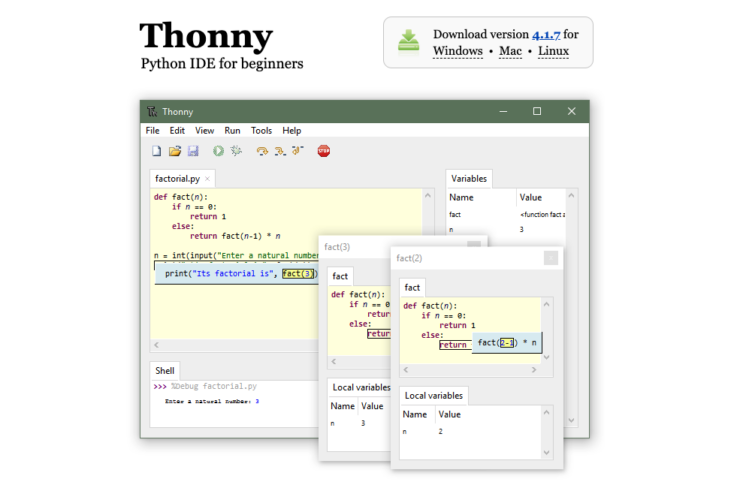Start debugging with the bug icon
Viewport: 740px width, 482px height.
[236, 151]
